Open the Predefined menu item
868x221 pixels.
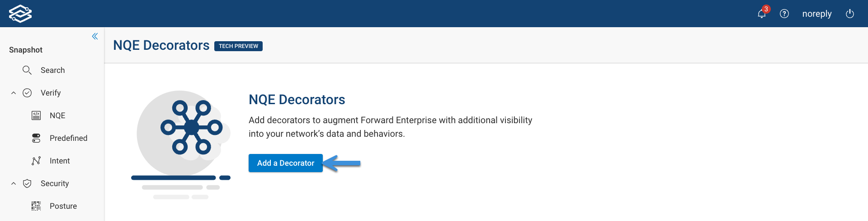pyautogui.click(x=68, y=138)
